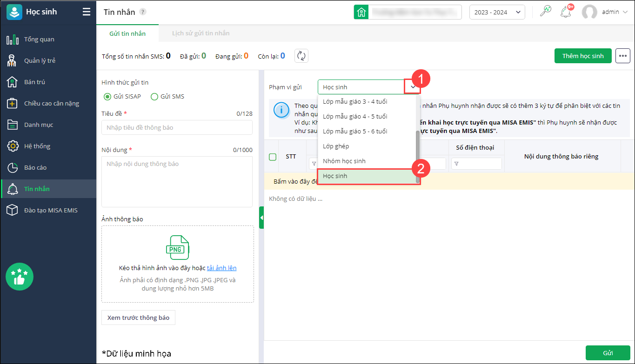Click the green Gửi send button

pos(608,353)
